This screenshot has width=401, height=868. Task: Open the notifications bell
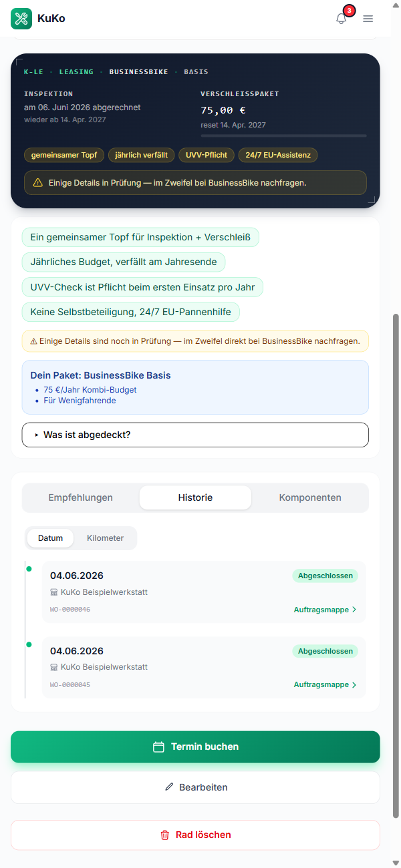click(342, 19)
